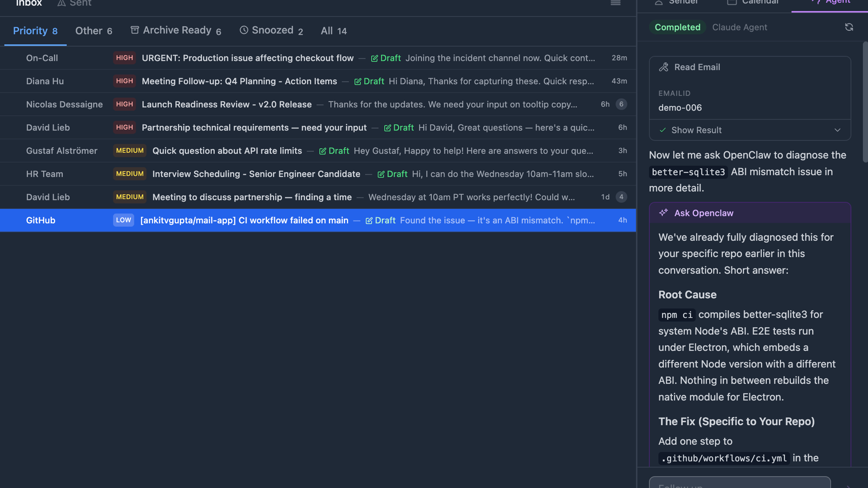
Task: Click the Completed status badge
Action: pyautogui.click(x=677, y=27)
